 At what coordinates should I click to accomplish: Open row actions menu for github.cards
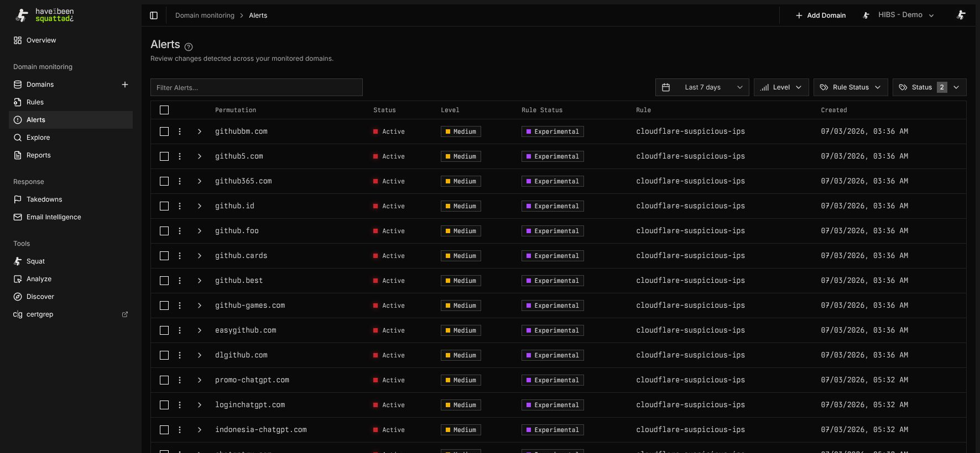click(x=180, y=256)
